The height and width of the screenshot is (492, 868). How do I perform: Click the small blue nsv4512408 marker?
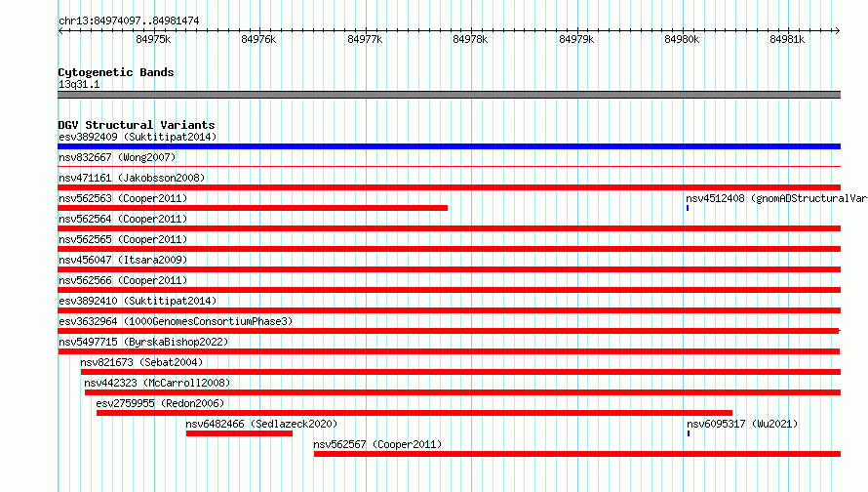(688, 208)
